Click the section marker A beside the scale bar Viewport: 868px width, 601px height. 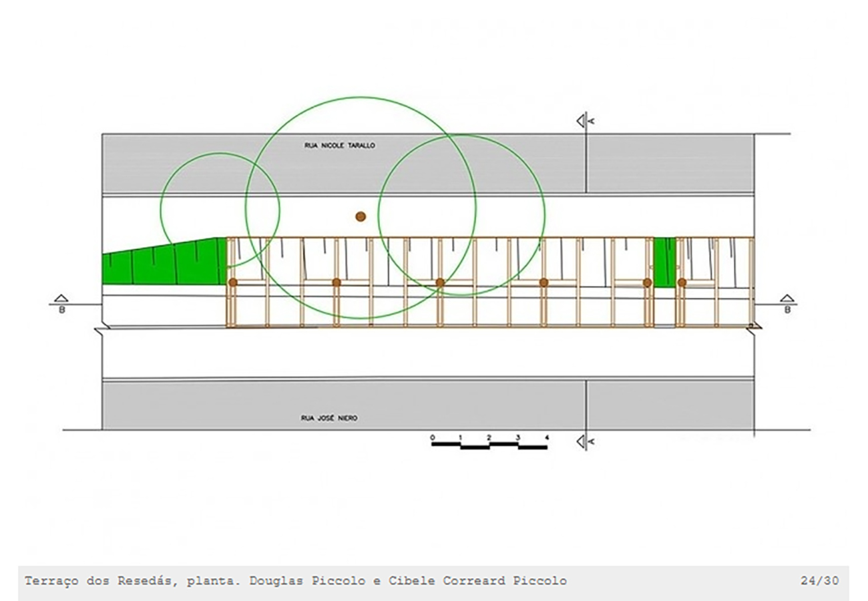click(586, 441)
